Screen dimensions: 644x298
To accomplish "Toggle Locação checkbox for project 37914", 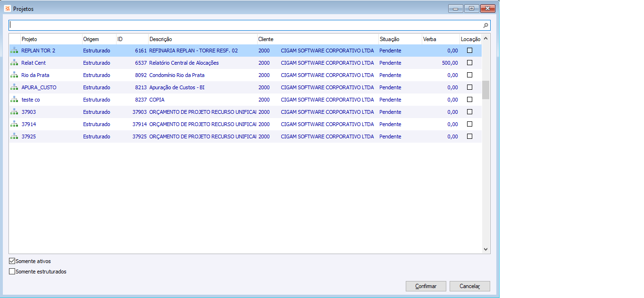I will pyautogui.click(x=469, y=124).
